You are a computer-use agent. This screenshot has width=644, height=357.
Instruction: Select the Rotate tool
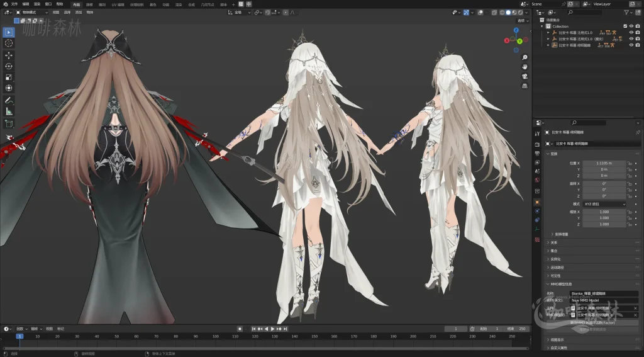9,66
